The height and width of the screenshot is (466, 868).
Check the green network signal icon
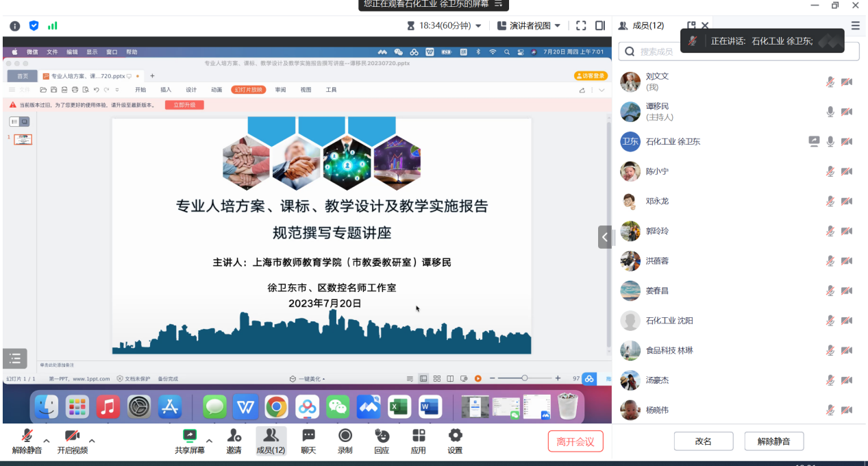[53, 26]
